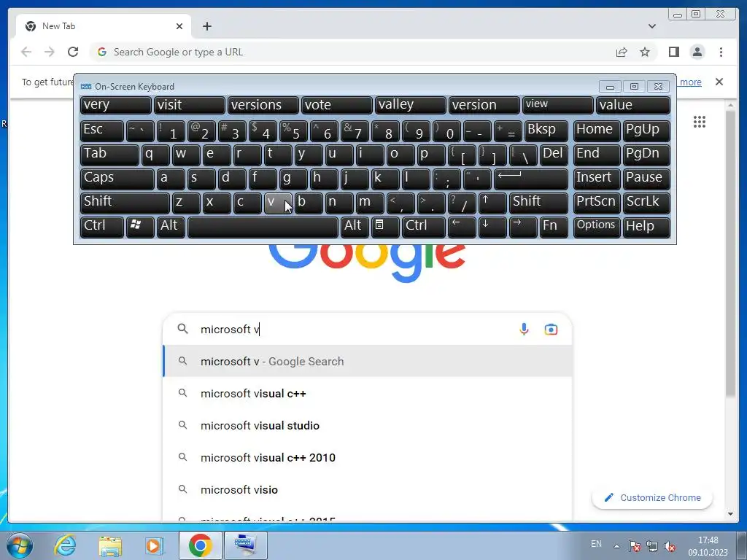This screenshot has height=560, width=747.
Task: Show hidden system tray icons
Action: 616,545
